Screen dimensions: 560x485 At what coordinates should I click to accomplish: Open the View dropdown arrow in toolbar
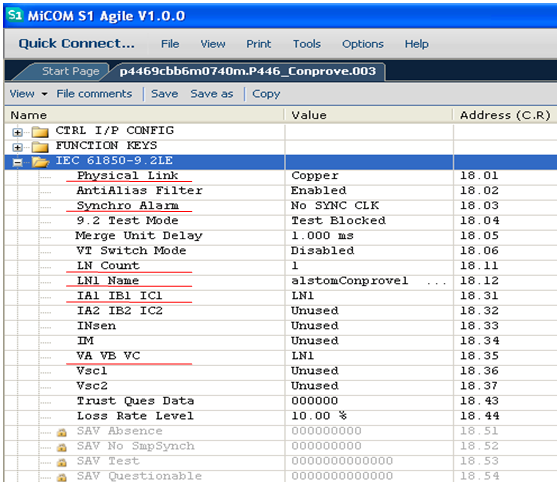click(x=44, y=94)
